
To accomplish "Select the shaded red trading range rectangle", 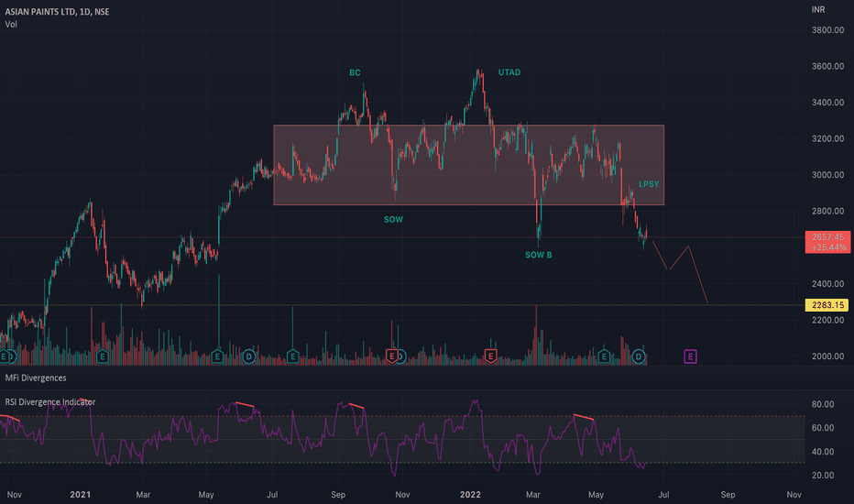I will click(x=468, y=165).
